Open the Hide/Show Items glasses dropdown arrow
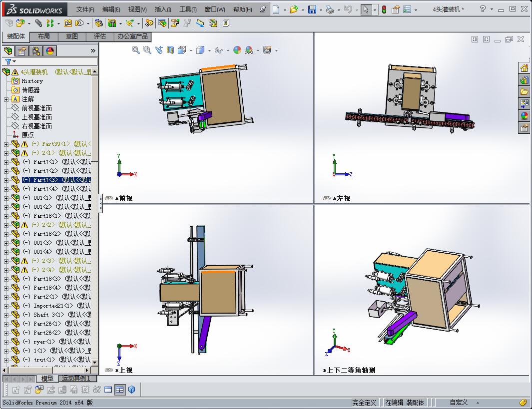 click(228, 51)
